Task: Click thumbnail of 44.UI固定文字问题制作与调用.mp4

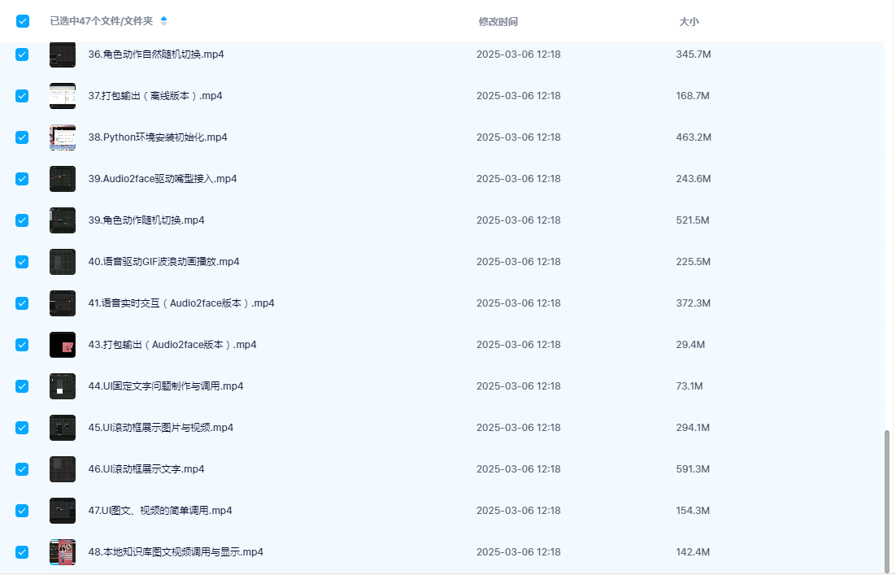Action: (63, 386)
